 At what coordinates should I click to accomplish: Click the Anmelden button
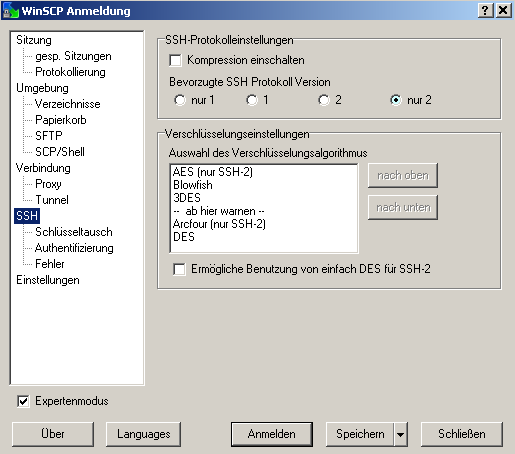tap(272, 434)
